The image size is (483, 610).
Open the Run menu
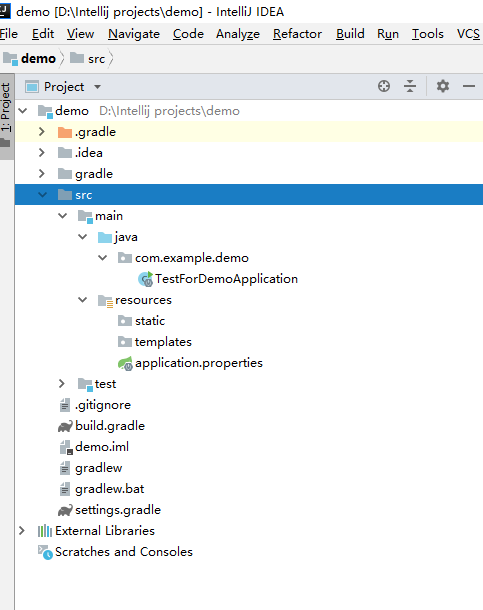coord(388,34)
